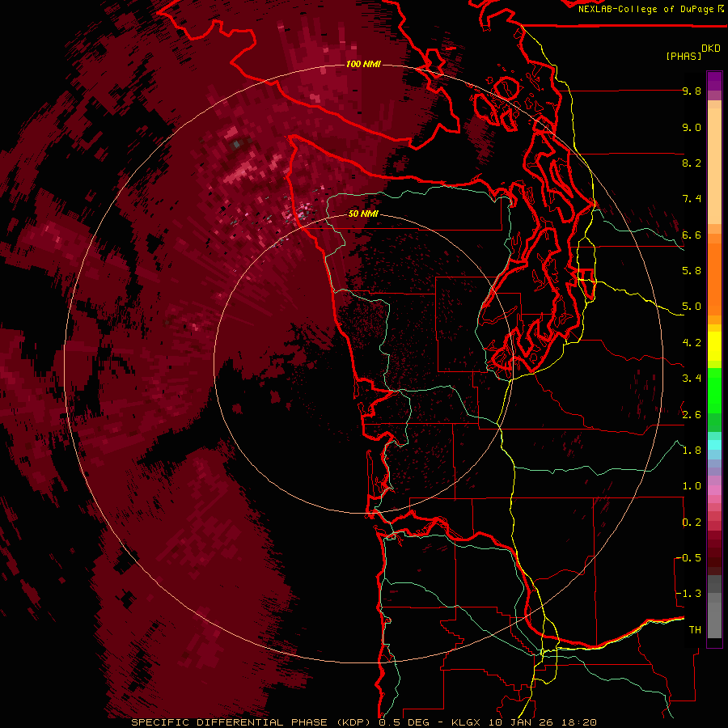
Task: Click the 5.0 value on the color scale
Action: (x=692, y=307)
